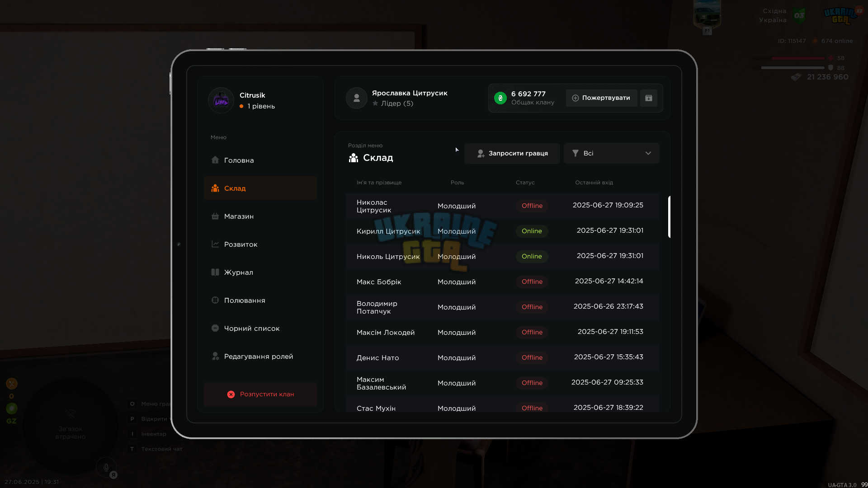Click the member list scrollbar thumb

coord(669,217)
